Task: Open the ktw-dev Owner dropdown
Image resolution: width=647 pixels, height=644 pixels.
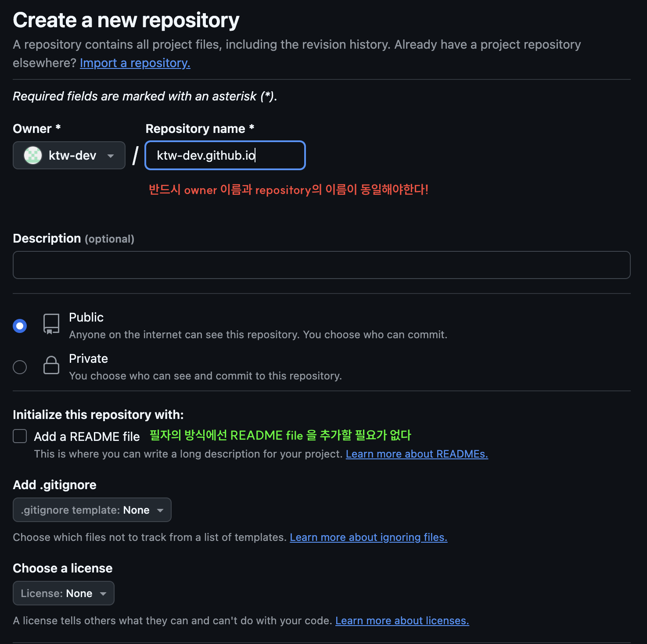Action: [x=69, y=155]
